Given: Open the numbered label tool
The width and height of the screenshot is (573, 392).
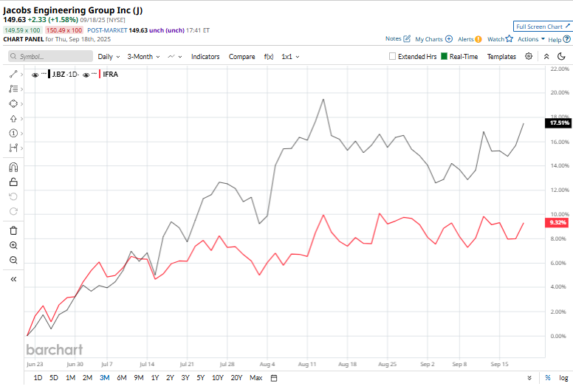Looking at the screenshot, I should pos(13,134).
